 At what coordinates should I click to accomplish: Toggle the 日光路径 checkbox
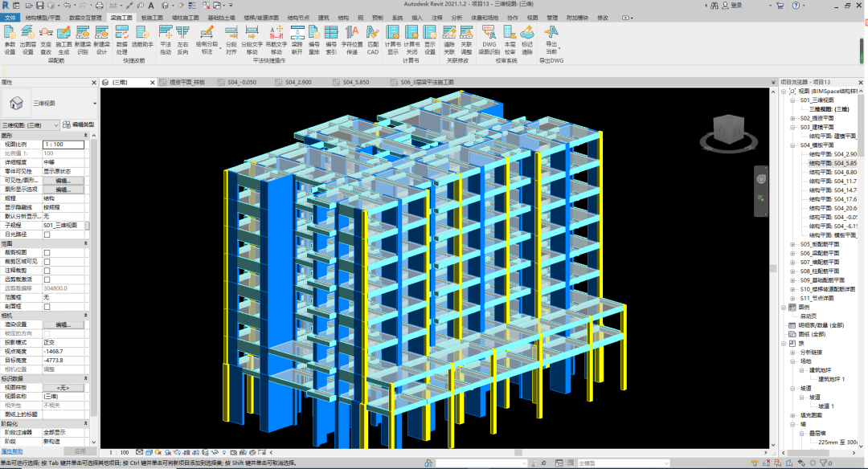pos(47,234)
